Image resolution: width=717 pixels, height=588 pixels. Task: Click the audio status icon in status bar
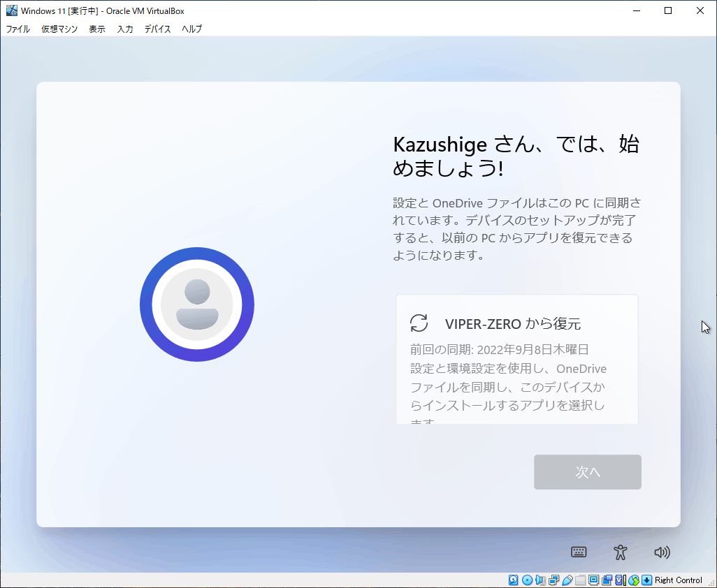point(540,580)
